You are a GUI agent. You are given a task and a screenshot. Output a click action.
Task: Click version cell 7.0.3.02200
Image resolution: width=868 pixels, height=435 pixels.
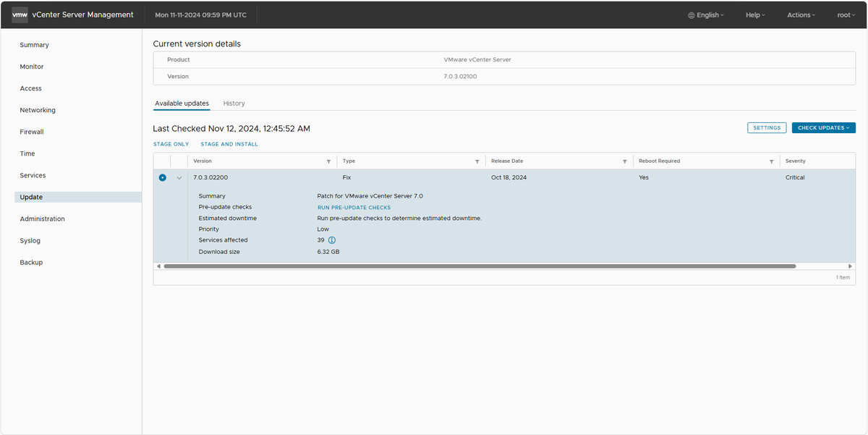[210, 177]
